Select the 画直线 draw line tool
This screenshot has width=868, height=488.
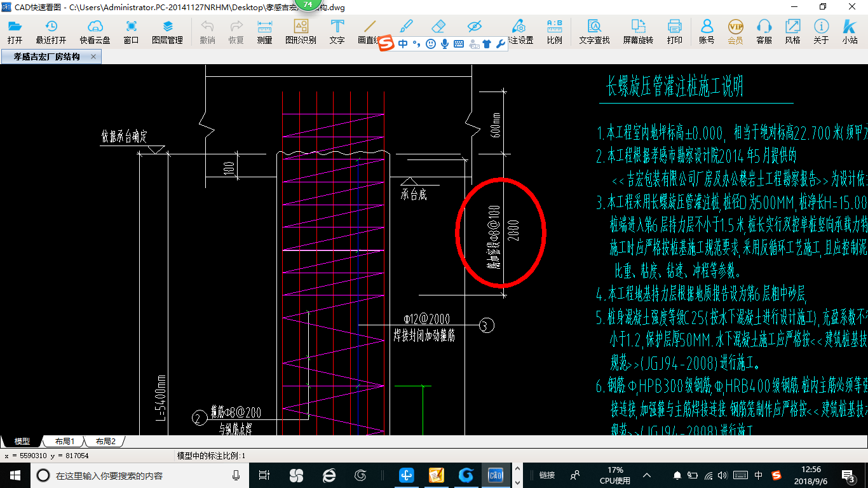[x=369, y=31]
